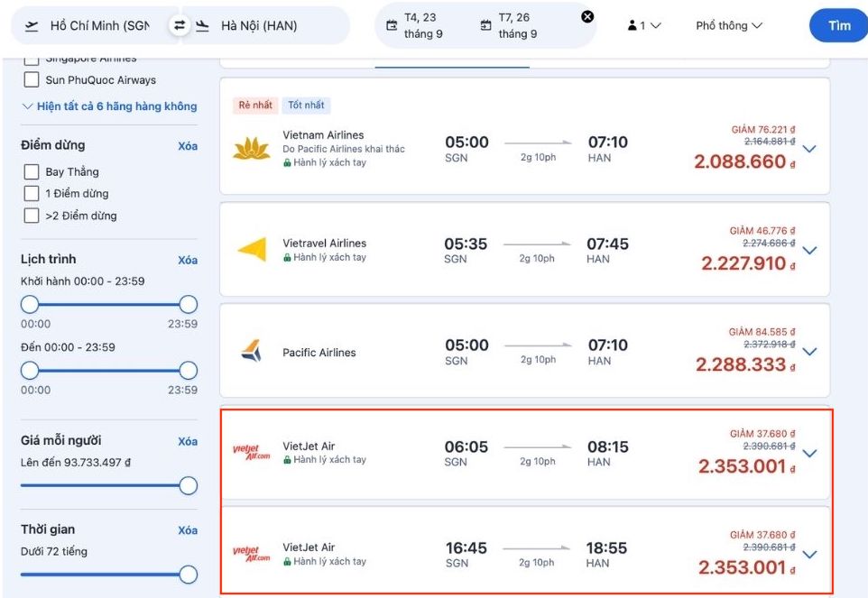Click the Do Pacific Airlines khai thác text
This screenshot has width=868, height=598.
(x=344, y=149)
